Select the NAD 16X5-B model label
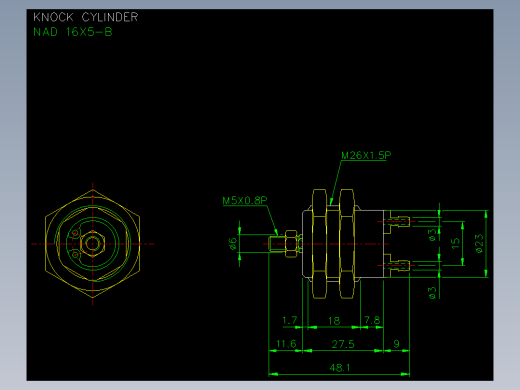Screen dimensions: 520x390 coord(73,32)
